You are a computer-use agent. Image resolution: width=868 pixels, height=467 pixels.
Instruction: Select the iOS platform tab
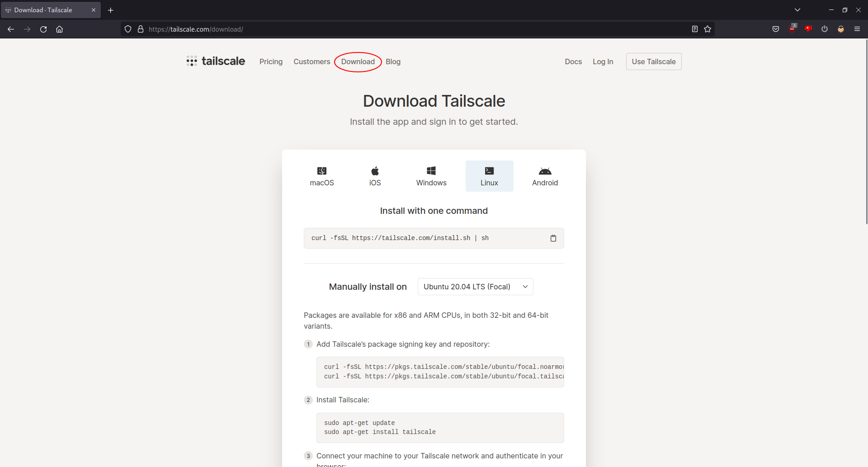tap(375, 176)
